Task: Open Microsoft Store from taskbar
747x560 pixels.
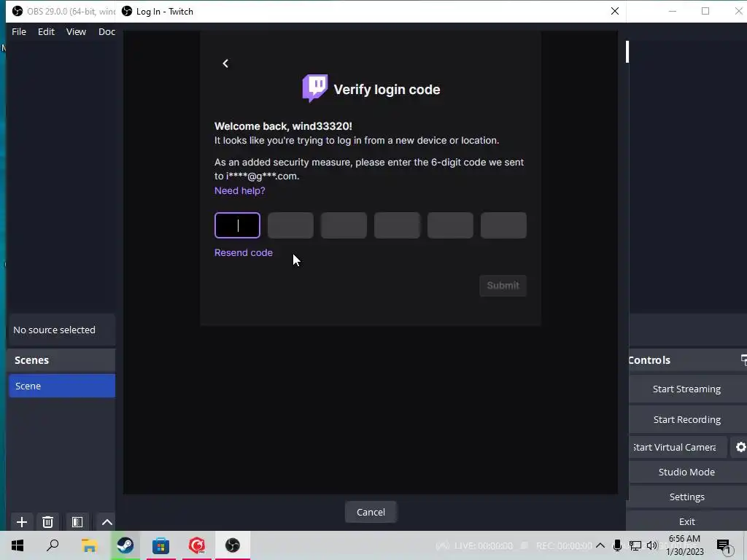Action: point(161,545)
